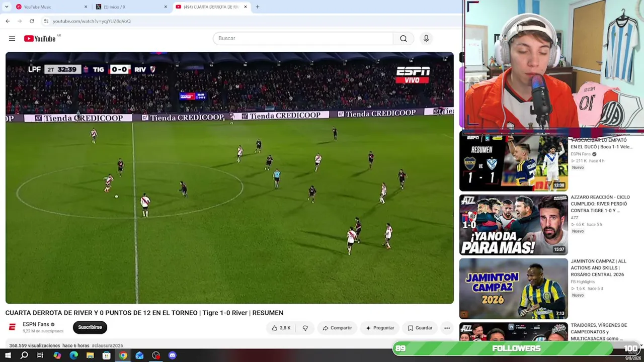644x362 pixels.
Task: Click the Preguntar AI button
Action: point(380,328)
